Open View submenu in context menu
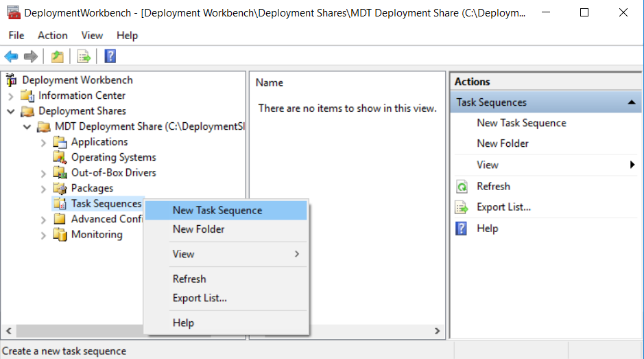The height and width of the screenshot is (359, 644). pyautogui.click(x=226, y=254)
